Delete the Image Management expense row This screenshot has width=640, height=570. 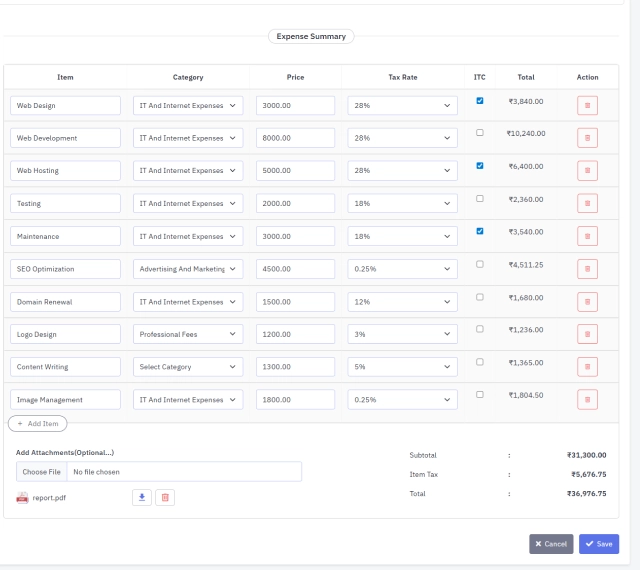pos(587,399)
